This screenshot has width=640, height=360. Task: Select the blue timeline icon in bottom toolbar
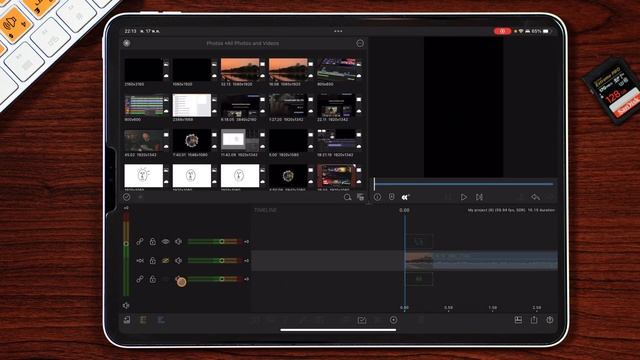pyautogui.click(x=161, y=320)
